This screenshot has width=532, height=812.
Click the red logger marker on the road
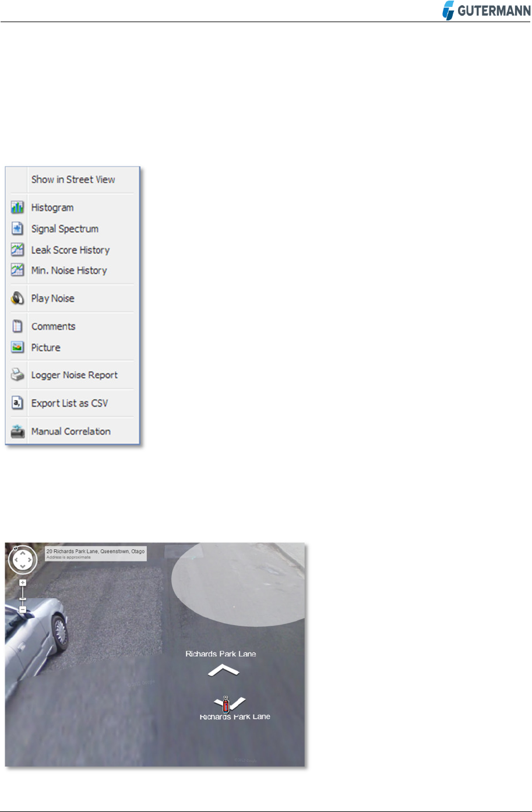[226, 704]
